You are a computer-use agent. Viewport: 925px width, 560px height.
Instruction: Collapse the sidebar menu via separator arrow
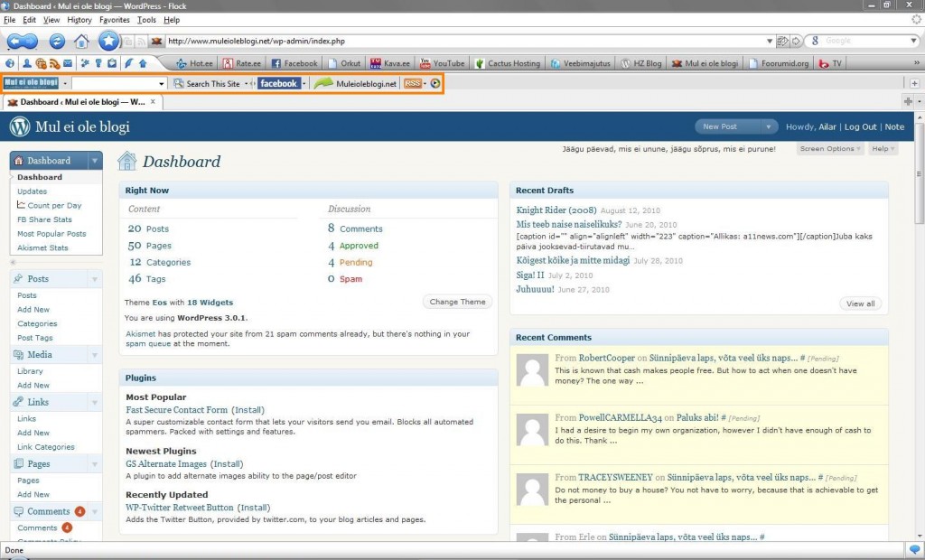tap(13, 262)
